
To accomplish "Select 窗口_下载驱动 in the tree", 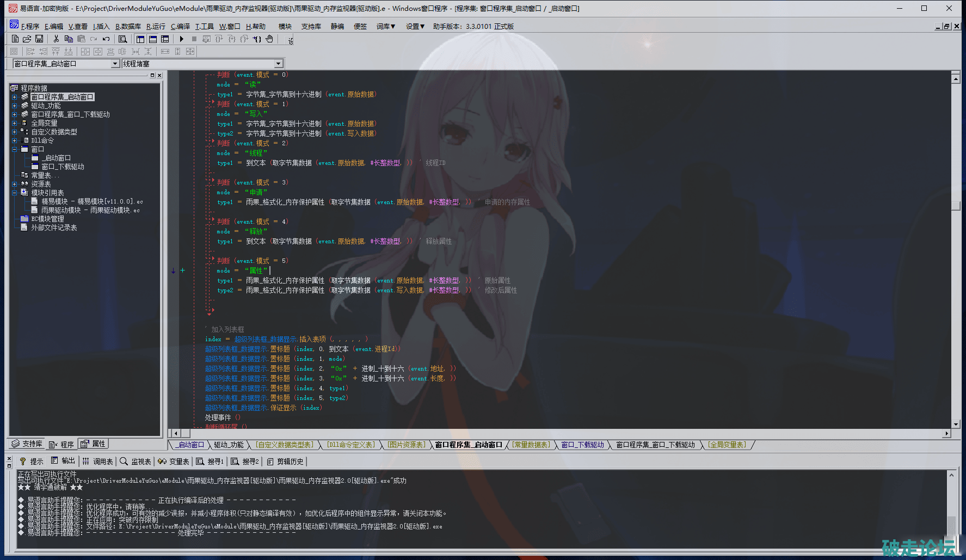I will point(63,167).
